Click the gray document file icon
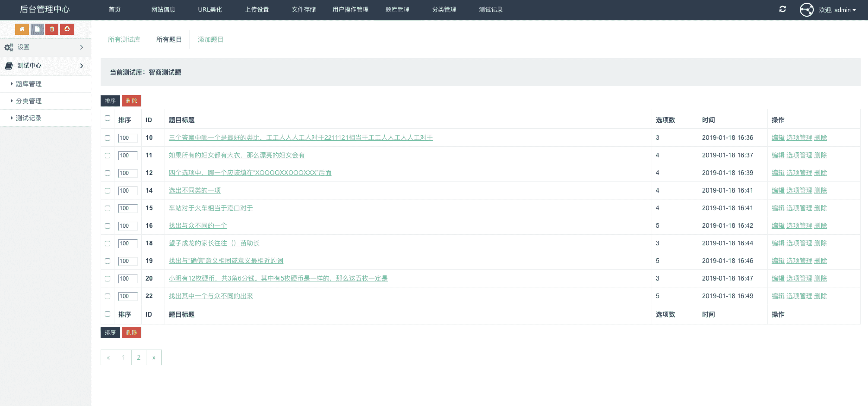 coord(37,29)
